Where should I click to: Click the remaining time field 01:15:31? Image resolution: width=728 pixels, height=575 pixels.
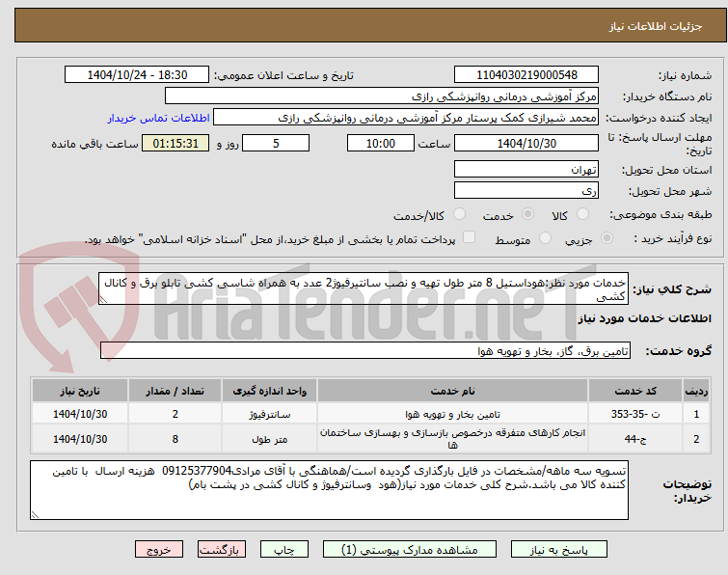click(x=175, y=143)
